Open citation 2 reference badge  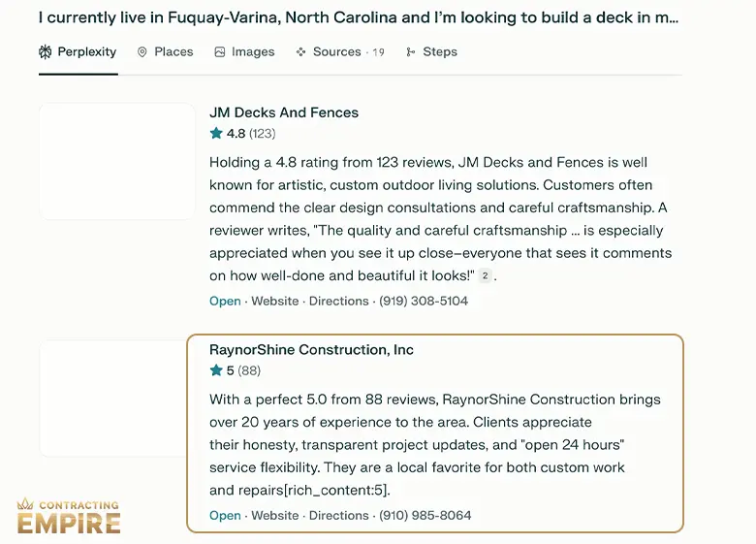pos(485,275)
